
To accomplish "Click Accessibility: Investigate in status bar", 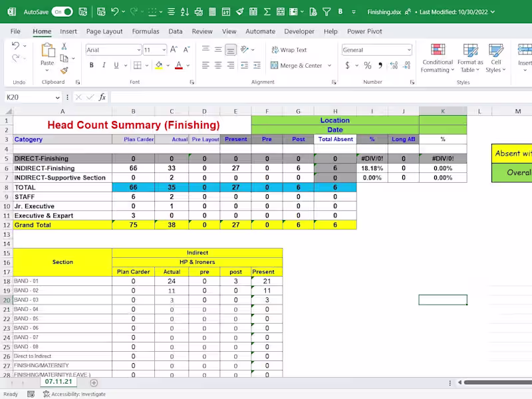I will pyautogui.click(x=74, y=394).
